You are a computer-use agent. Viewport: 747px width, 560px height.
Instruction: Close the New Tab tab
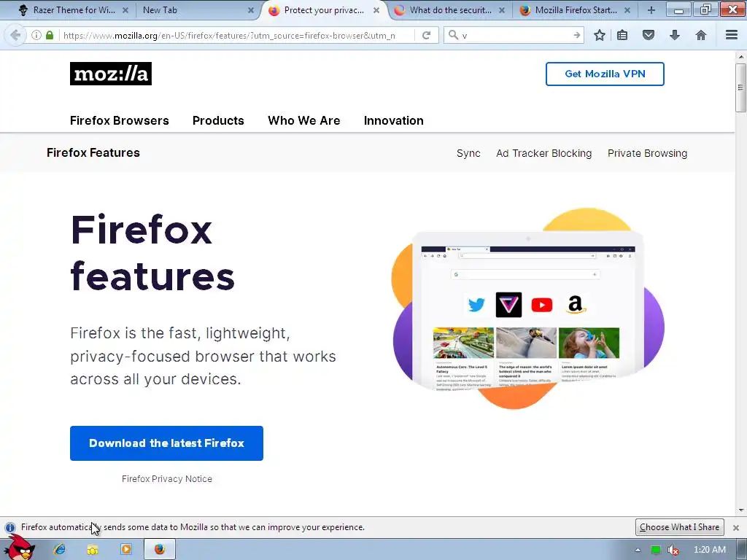pos(251,10)
